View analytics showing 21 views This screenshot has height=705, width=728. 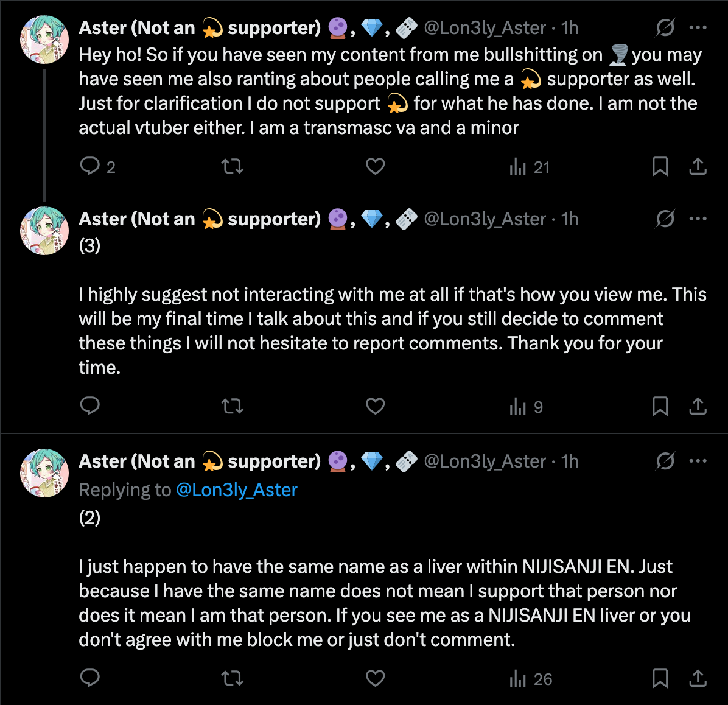point(530,167)
